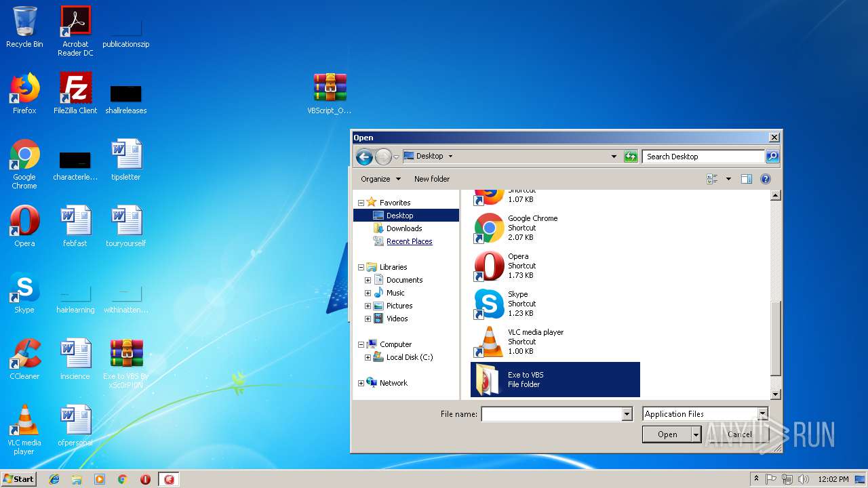868x488 pixels.
Task: Open the File name dropdown arrow
Action: [x=627, y=414]
